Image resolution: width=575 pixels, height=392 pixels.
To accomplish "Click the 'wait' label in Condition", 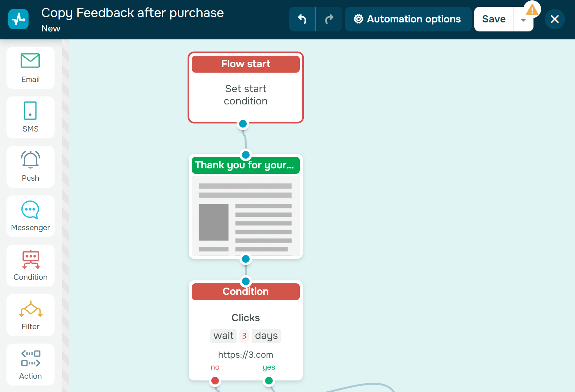I will tap(224, 336).
